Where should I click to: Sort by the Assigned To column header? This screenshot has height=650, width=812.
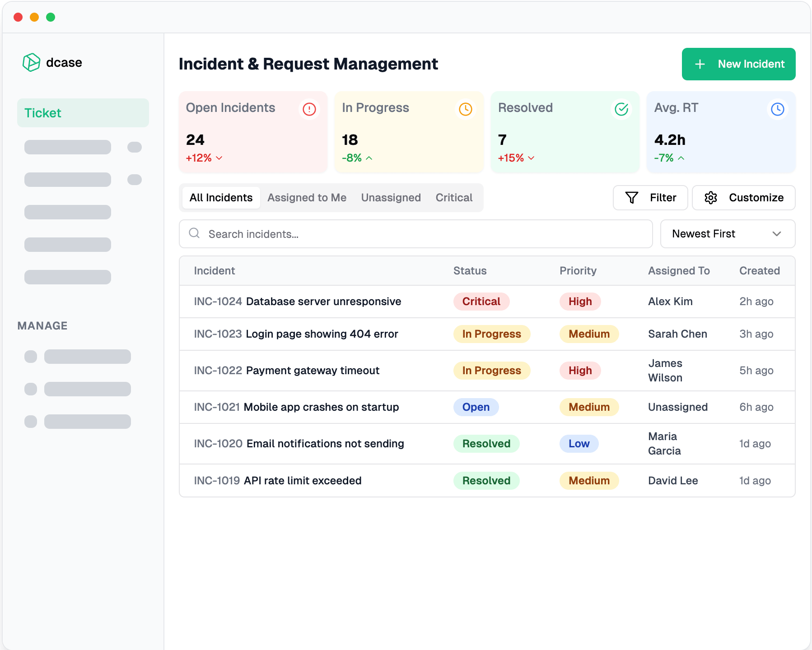click(679, 271)
